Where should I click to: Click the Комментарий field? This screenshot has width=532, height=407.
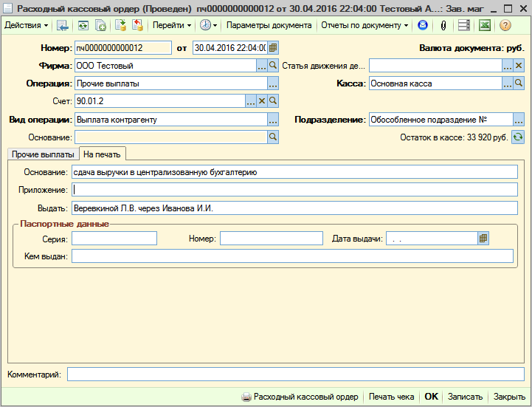click(x=296, y=374)
